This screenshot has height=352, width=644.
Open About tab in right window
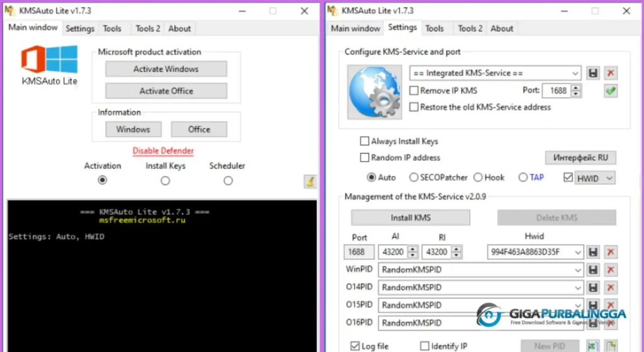pos(502,28)
